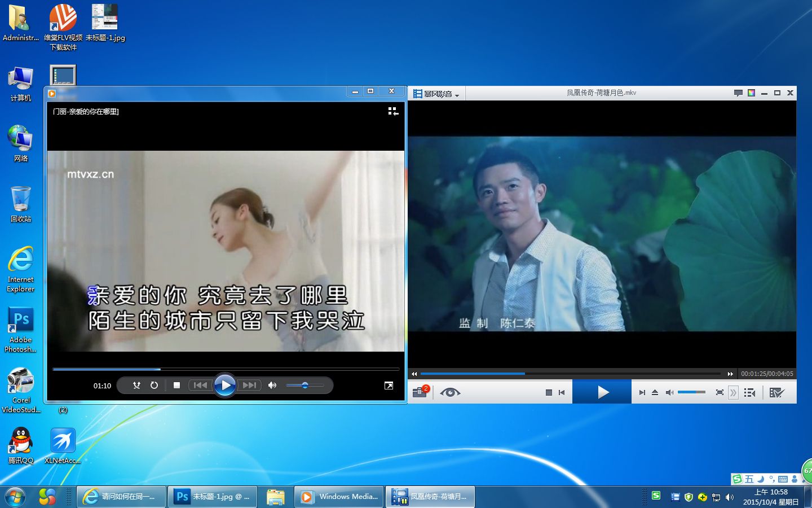Select the Corel VideoStudio desktop shortcut

pyautogui.click(x=21, y=391)
